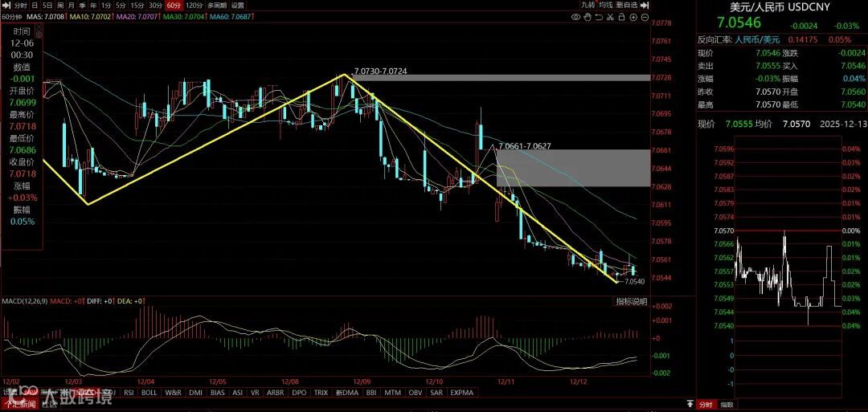Switch chart to 1分 interval
The image size is (868, 412).
[106, 6]
